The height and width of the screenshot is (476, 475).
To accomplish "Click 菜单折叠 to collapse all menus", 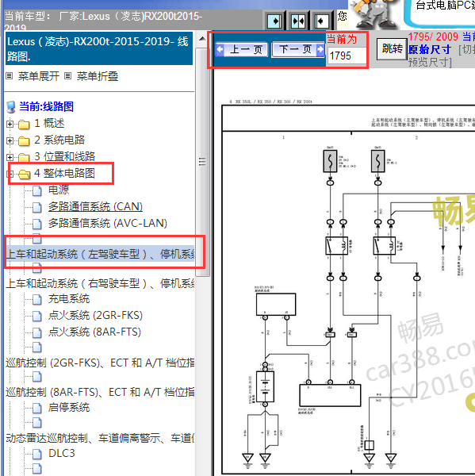I will pos(98,76).
